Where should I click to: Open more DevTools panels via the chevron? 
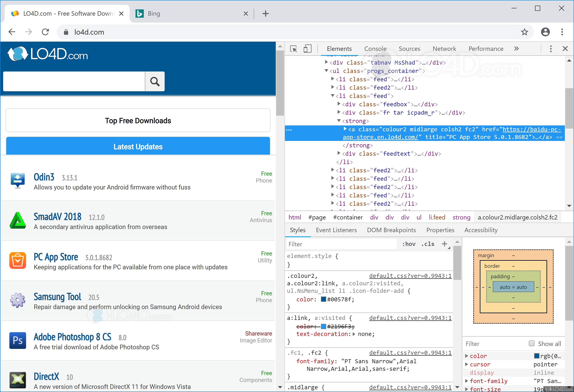pos(516,49)
